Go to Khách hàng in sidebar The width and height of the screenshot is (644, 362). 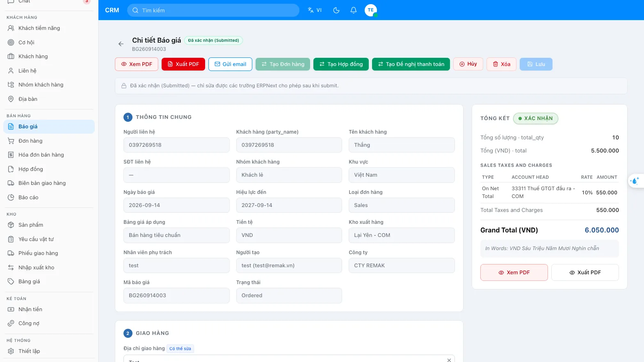(x=49, y=57)
